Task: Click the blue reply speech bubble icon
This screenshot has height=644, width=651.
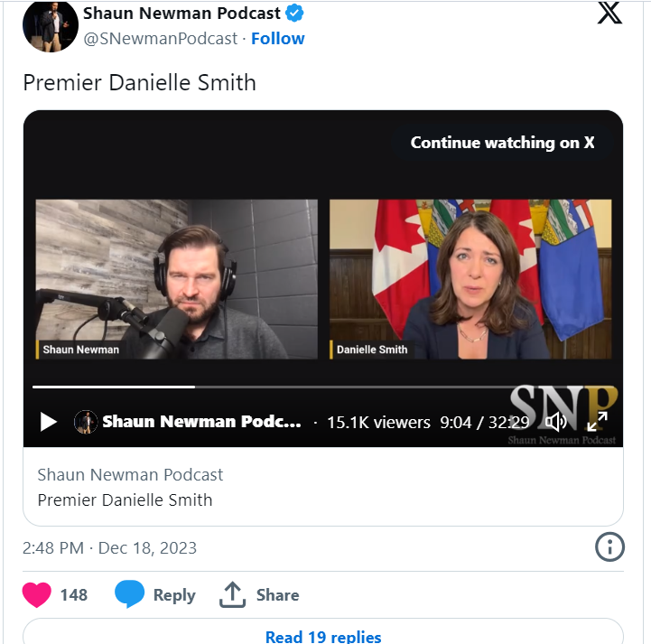Action: tap(129, 594)
